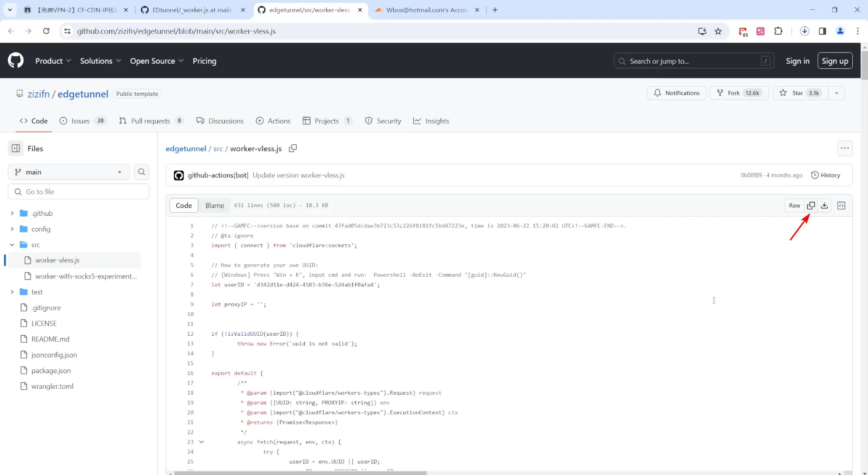Star the edgetunnel repository
Screen dimensions: 868x475
tap(801, 93)
